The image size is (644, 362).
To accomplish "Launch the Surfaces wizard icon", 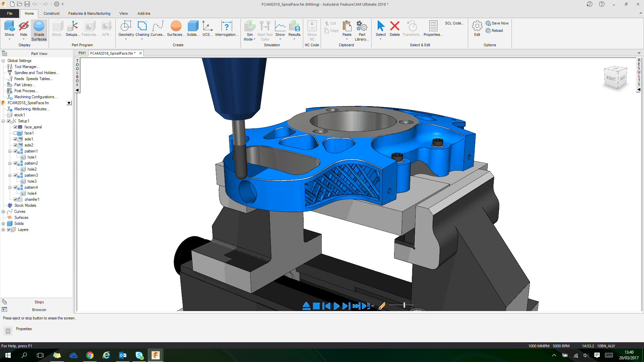I will tap(176, 29).
